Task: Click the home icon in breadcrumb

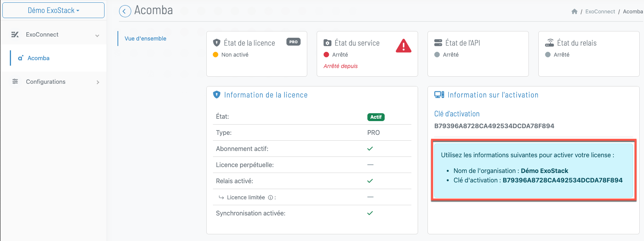Action: [x=574, y=11]
